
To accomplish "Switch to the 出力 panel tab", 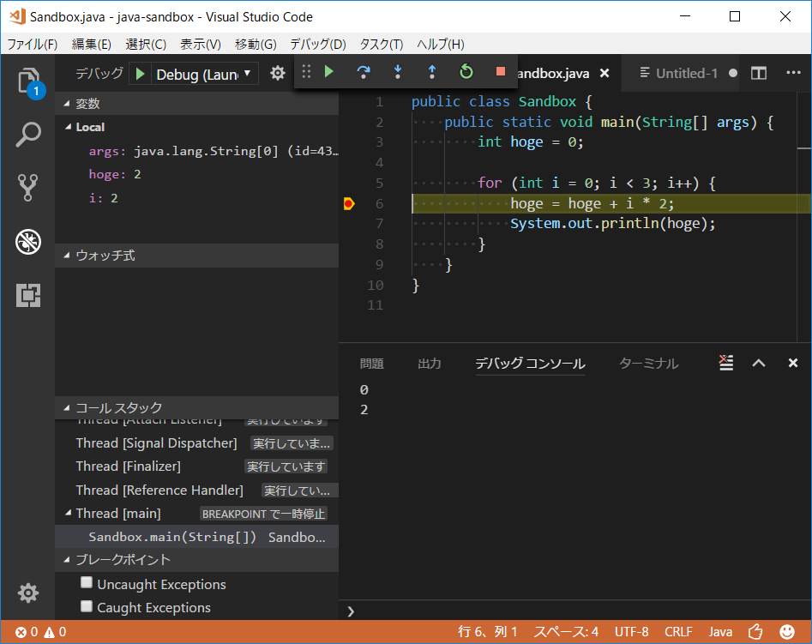I will coord(430,364).
